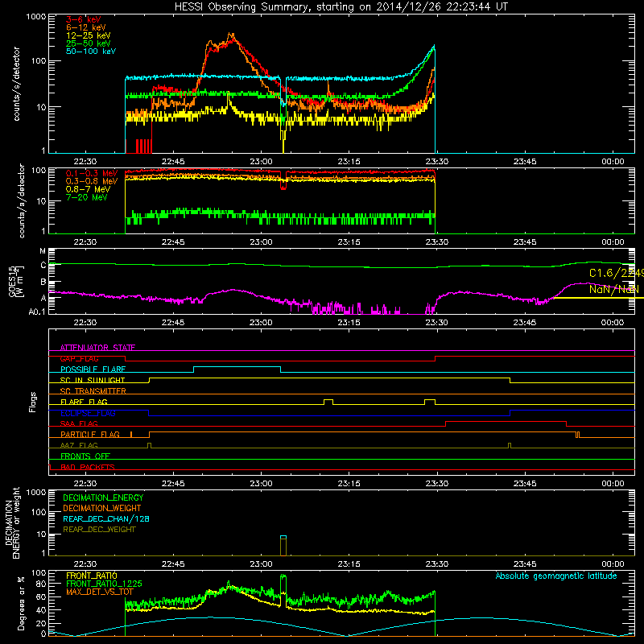Click the 25-50 keV legend label
Screen dimensions: 644x644
pos(89,43)
